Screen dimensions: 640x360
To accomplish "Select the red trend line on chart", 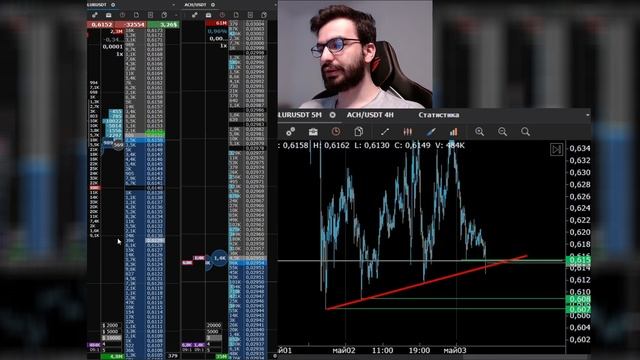I will [426, 282].
